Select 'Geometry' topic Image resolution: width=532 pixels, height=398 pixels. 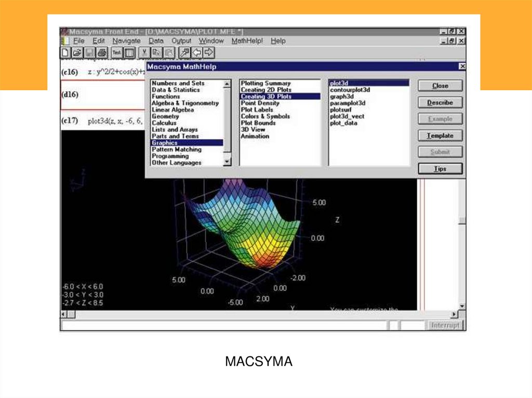(x=165, y=116)
